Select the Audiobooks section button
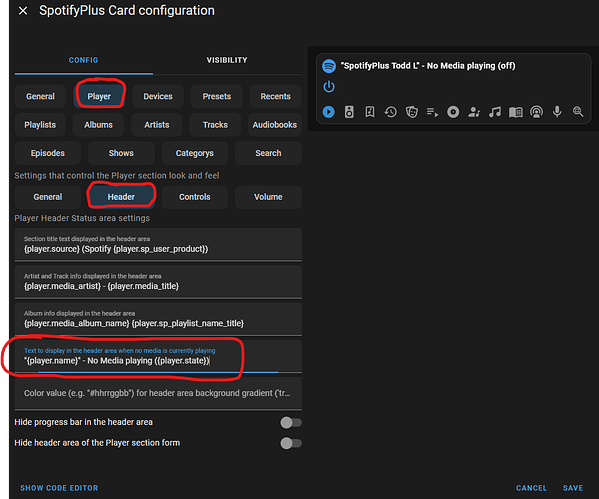 click(x=275, y=125)
